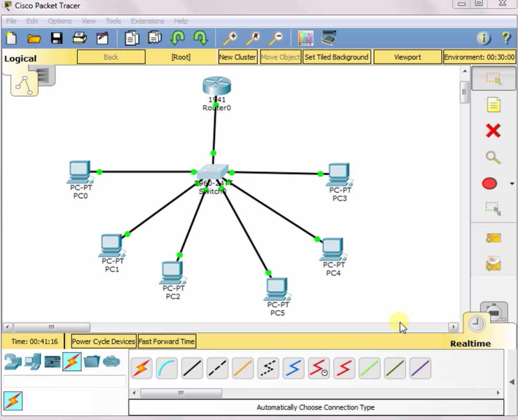
Task: Select automatic connection lightning cable
Action: tap(142, 368)
